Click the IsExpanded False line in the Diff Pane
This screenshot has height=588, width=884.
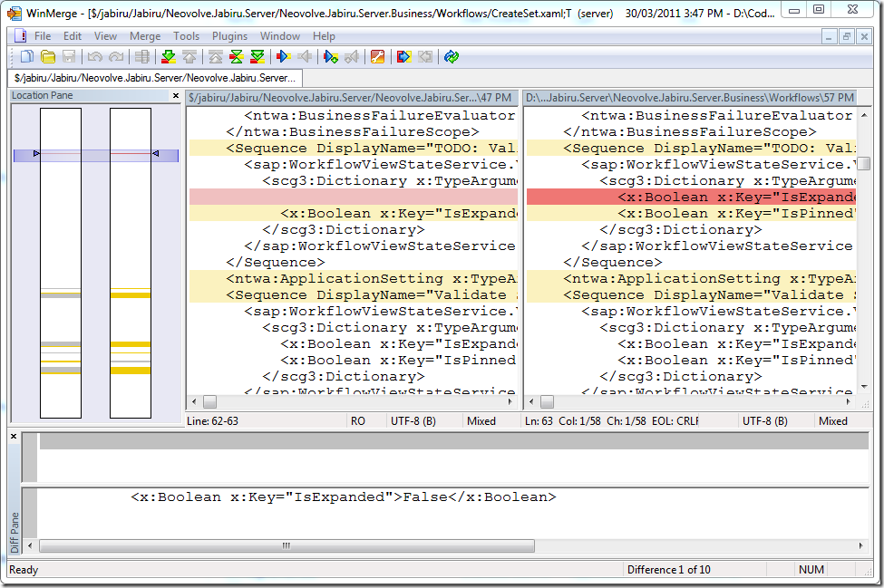[344, 497]
